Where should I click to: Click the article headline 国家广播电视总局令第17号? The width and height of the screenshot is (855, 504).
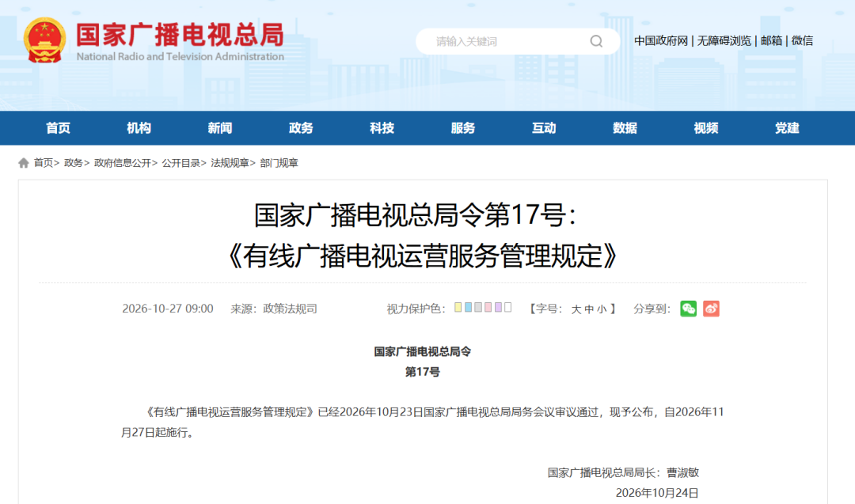[x=416, y=214]
